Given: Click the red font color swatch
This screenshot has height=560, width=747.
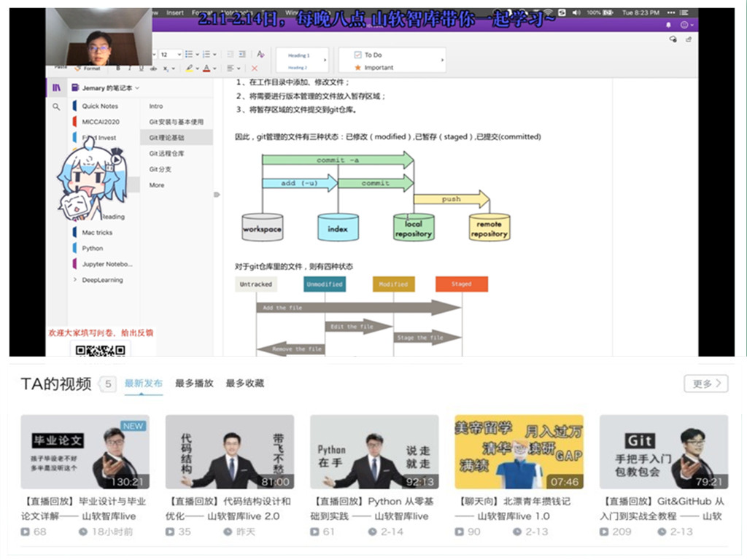Looking at the screenshot, I should click(206, 69).
